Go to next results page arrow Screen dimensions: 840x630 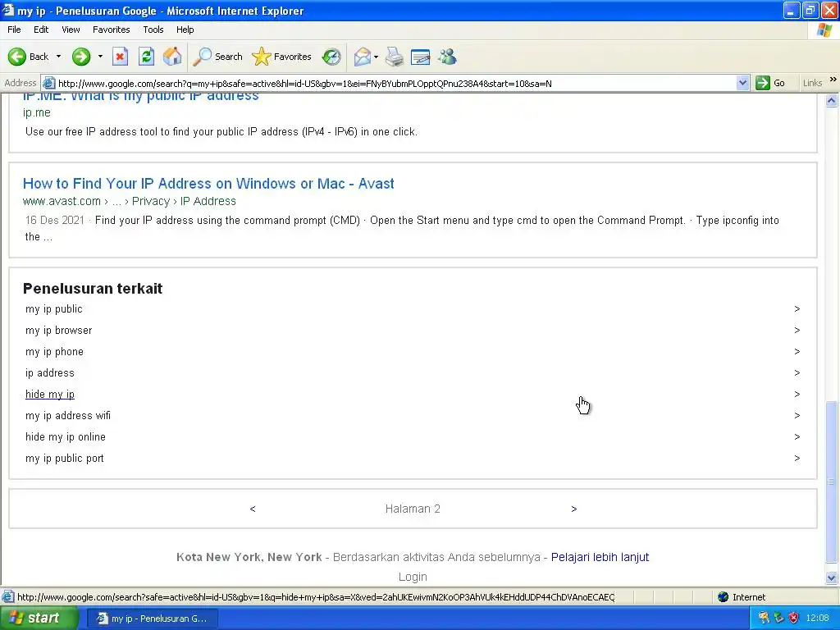(573, 509)
